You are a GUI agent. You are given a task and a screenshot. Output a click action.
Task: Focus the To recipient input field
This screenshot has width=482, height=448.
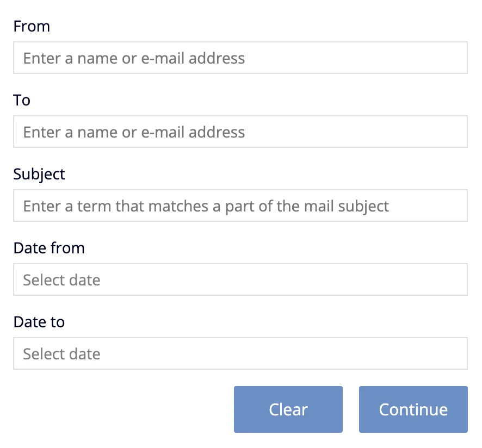(240, 132)
